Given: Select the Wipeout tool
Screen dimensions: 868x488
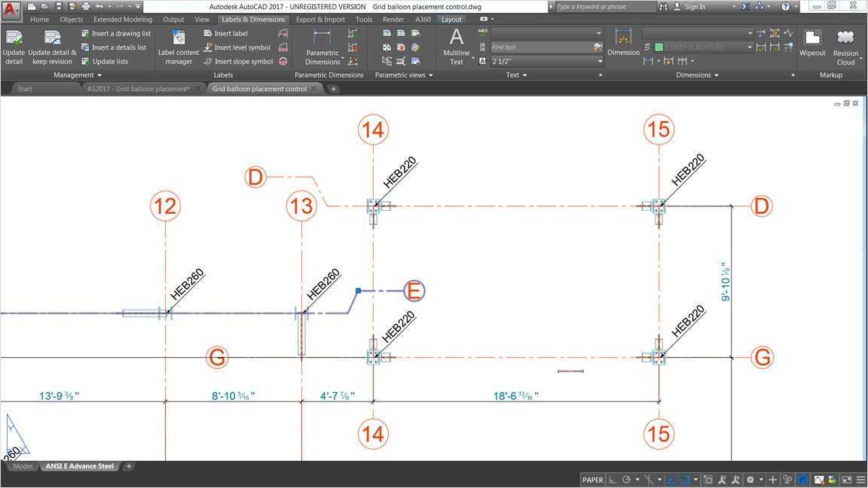Looking at the screenshot, I should tap(812, 43).
